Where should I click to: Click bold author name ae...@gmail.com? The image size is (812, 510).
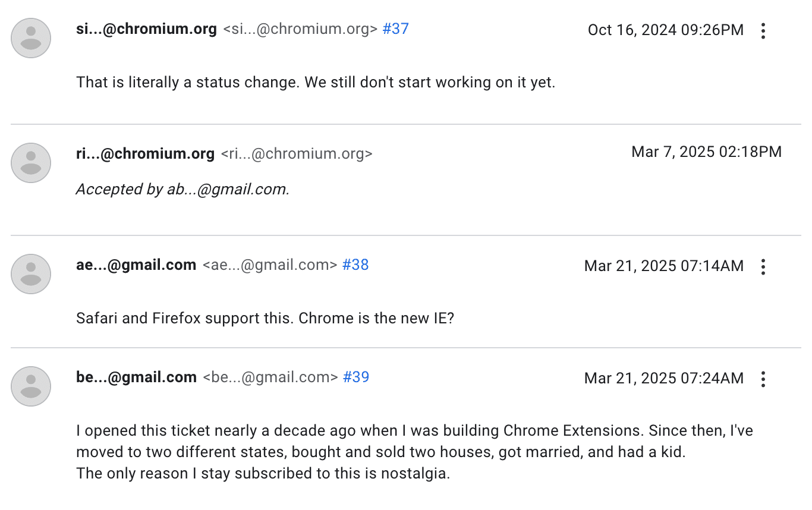136,265
